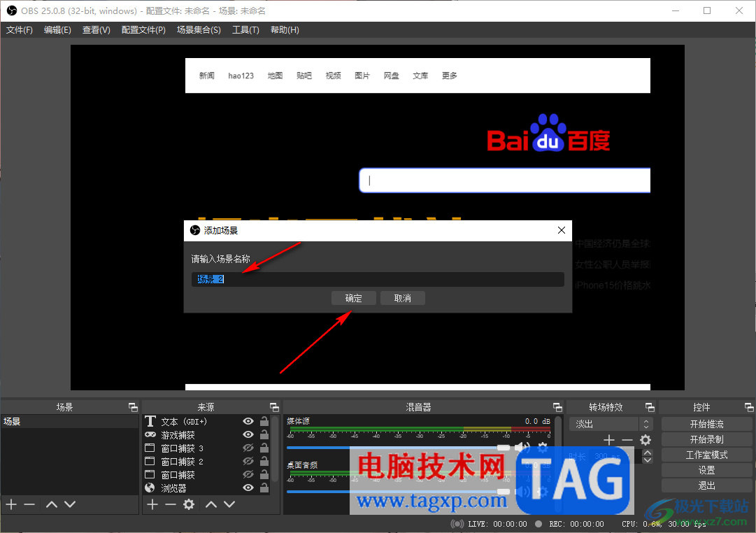Show the 窗口捕获 2 source via eye icon
This screenshot has height=533, width=756.
pos(248,461)
